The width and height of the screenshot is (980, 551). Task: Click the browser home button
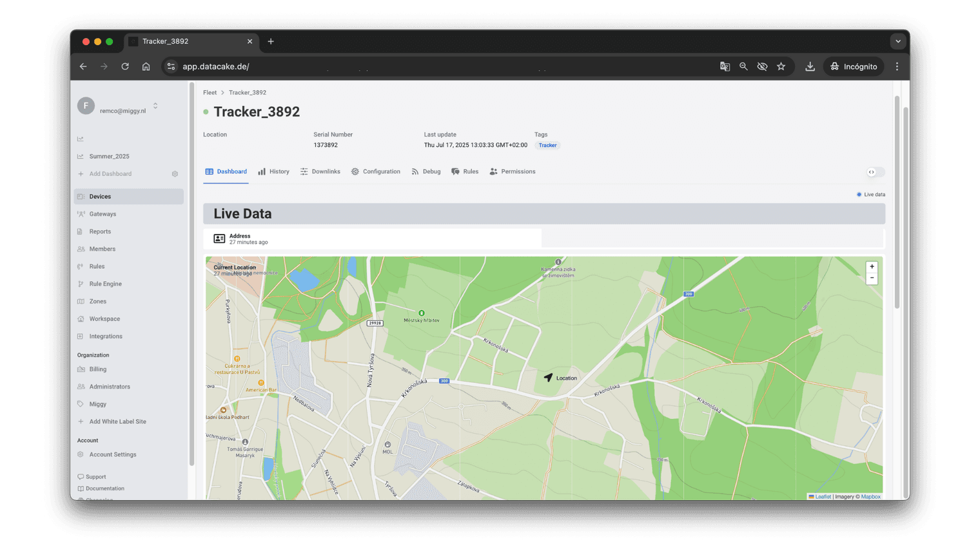coord(146,66)
